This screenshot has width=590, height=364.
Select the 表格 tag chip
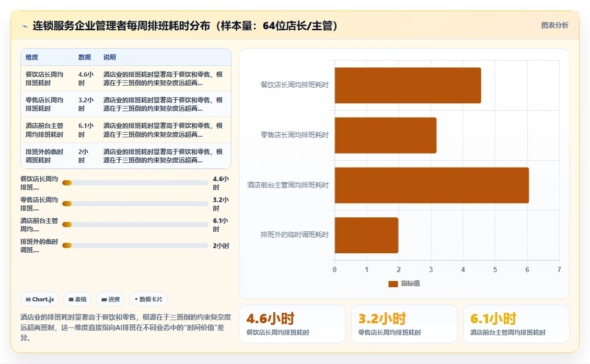point(77,299)
